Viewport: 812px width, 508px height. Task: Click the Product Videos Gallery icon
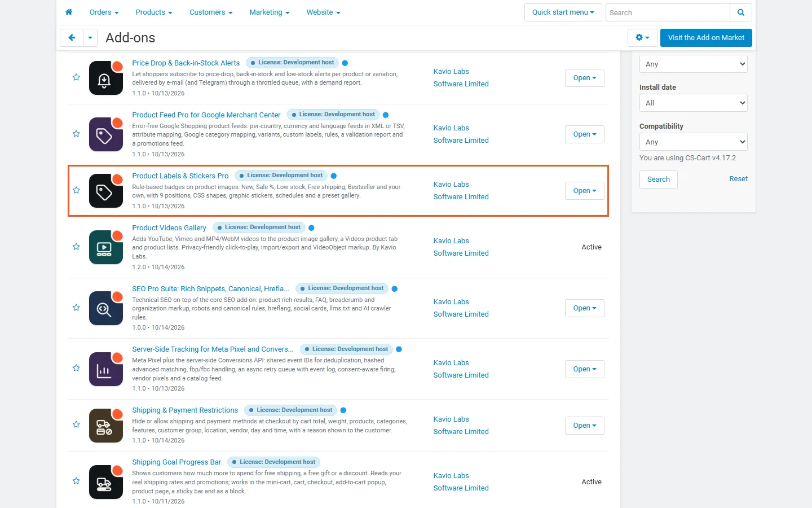pyautogui.click(x=106, y=247)
